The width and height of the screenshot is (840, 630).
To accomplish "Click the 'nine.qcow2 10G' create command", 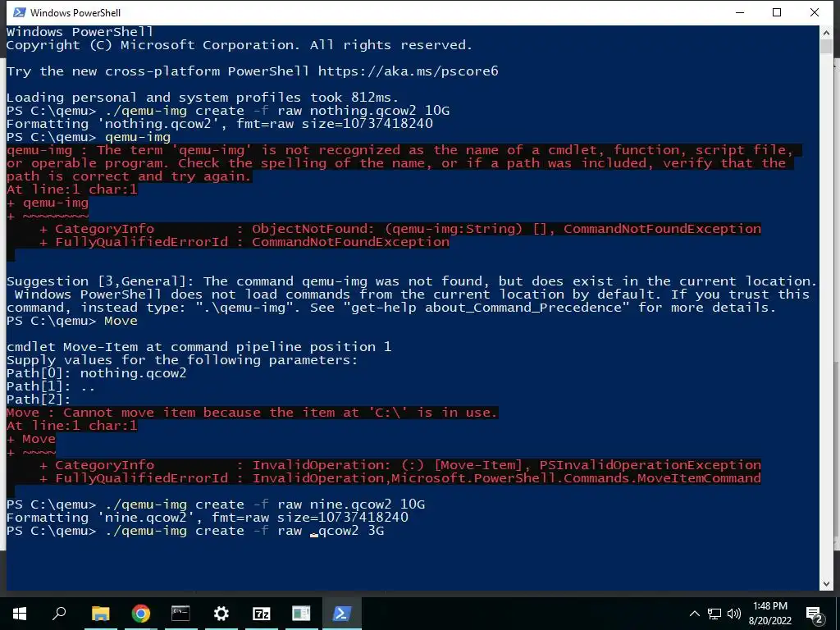I will [x=216, y=504].
